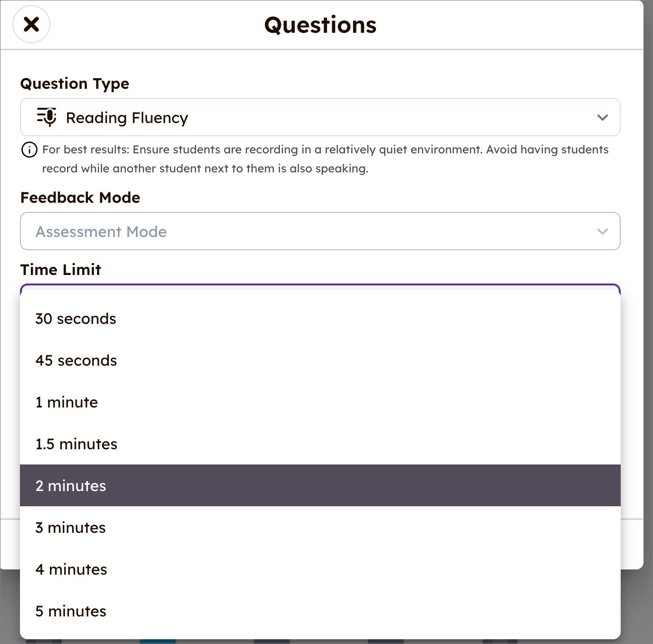Click the chevron on the Feedback Mode field
Viewport: 653px width, 644px height.
[602, 232]
